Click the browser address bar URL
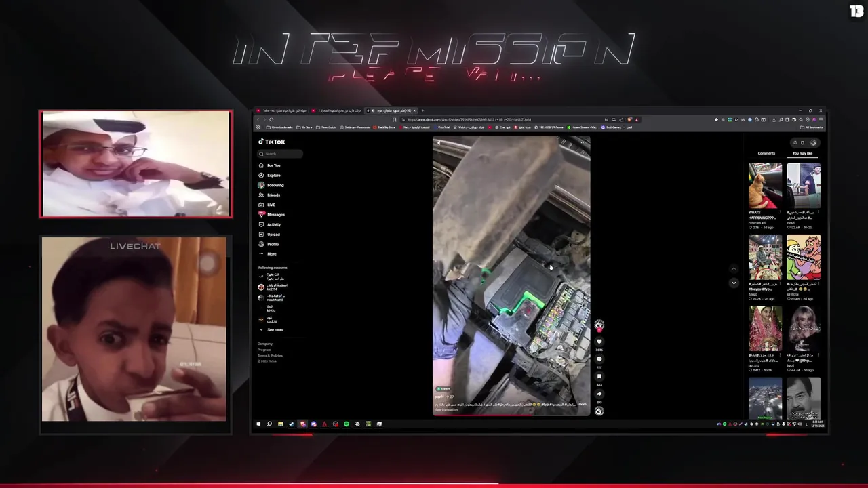This screenshot has width=868, height=488. (469, 119)
